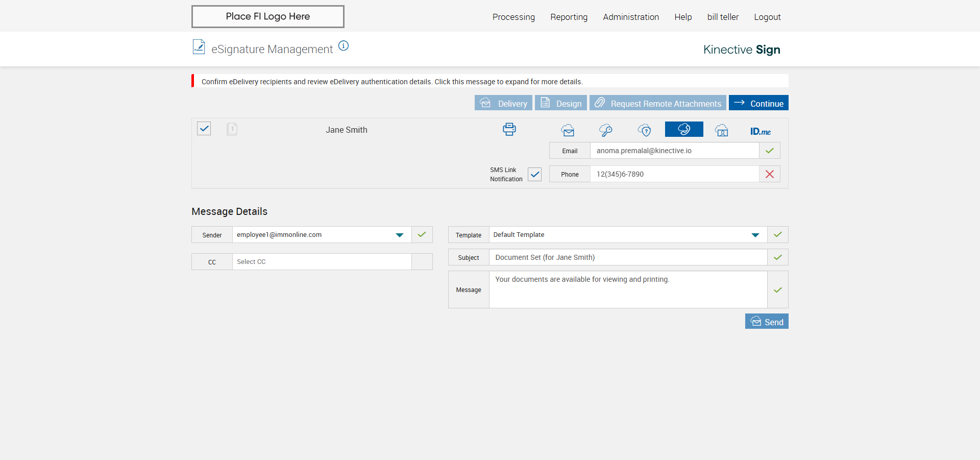Open the Select CC combo box
The height and width of the screenshot is (460, 980).
click(x=322, y=262)
